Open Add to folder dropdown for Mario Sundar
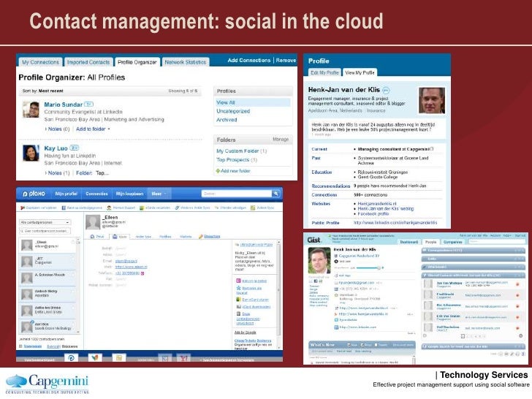Screen dimensions: 532x399 coord(93,129)
